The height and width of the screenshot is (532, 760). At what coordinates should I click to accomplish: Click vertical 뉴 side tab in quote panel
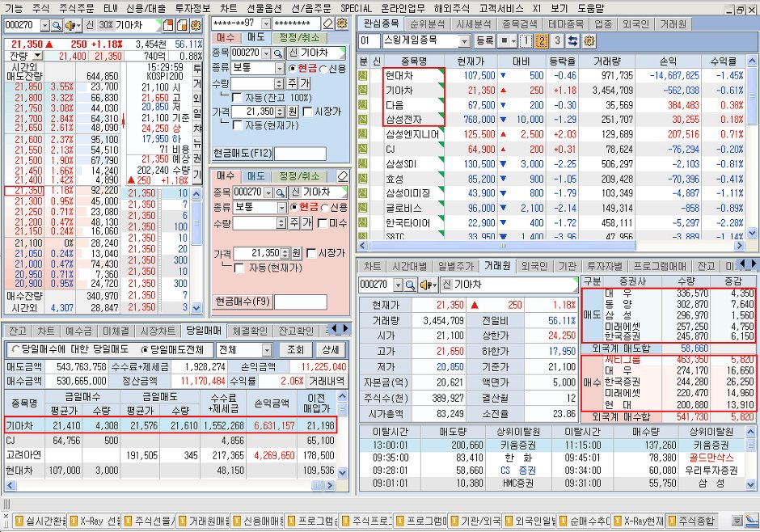(x=198, y=143)
